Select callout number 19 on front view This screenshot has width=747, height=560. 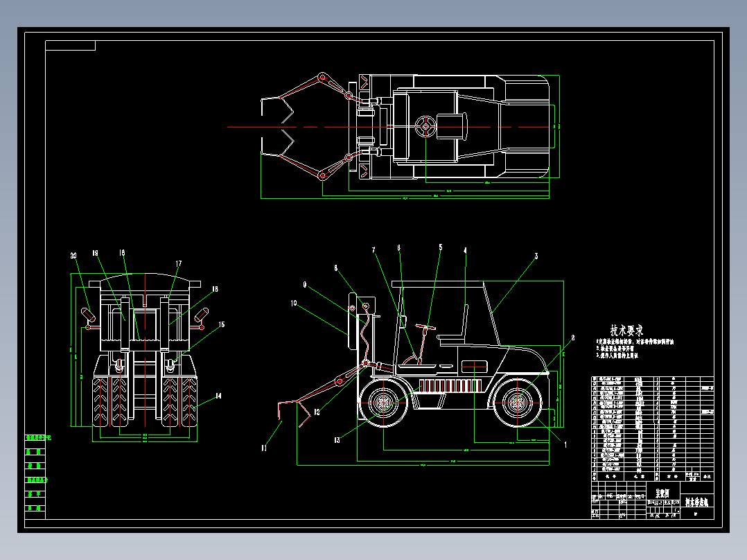(96, 253)
